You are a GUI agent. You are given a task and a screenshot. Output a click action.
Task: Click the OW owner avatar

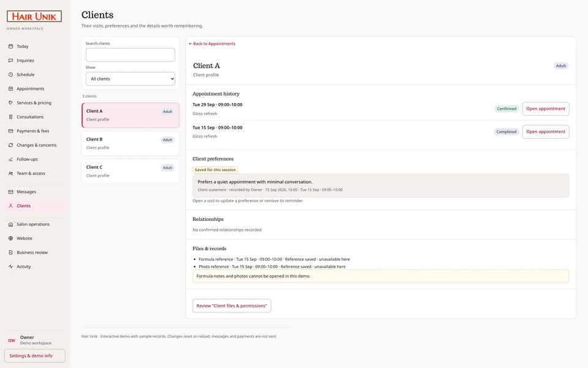point(12,340)
